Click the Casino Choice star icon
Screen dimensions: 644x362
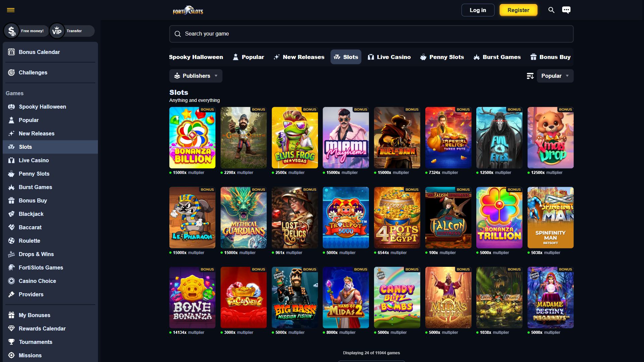click(11, 281)
